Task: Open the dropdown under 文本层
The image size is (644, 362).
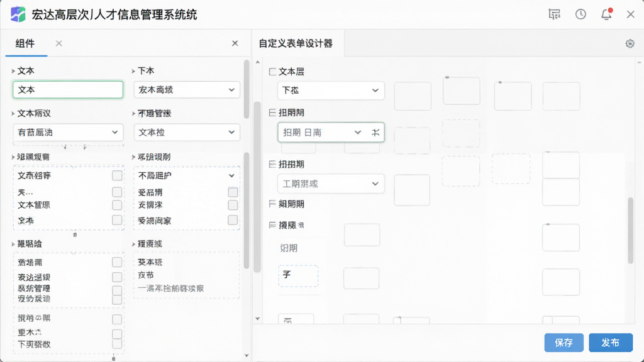Action: coord(331,90)
